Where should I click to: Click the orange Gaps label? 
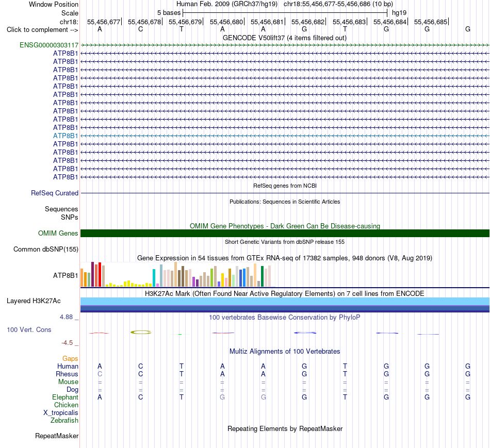coord(70,359)
